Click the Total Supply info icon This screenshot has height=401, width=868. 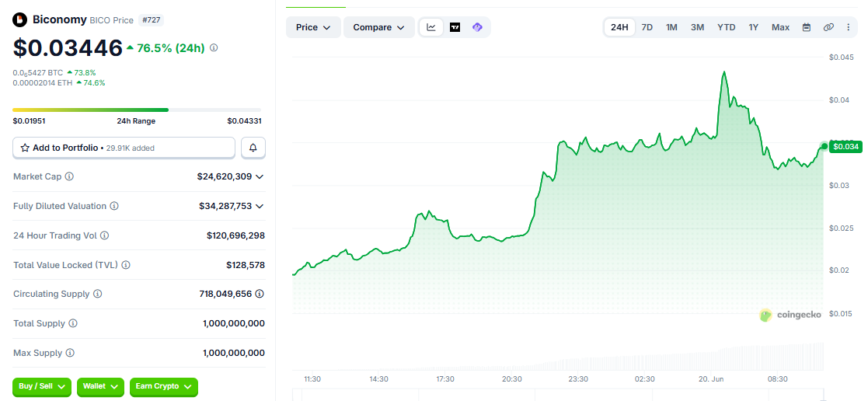coord(73,323)
